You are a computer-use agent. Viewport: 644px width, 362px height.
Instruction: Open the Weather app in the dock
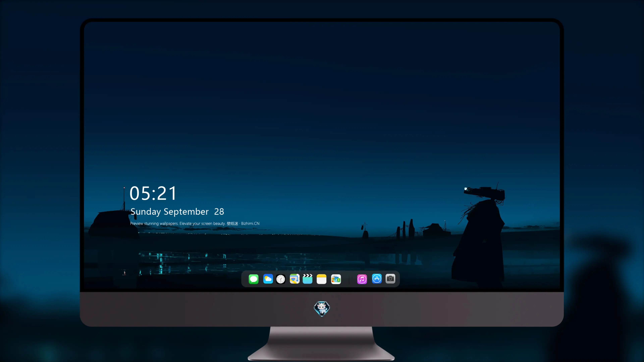[x=268, y=279]
